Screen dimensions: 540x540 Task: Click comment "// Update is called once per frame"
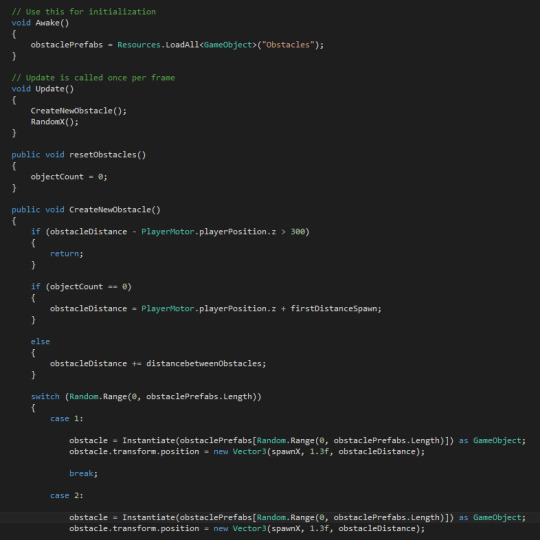[93, 78]
